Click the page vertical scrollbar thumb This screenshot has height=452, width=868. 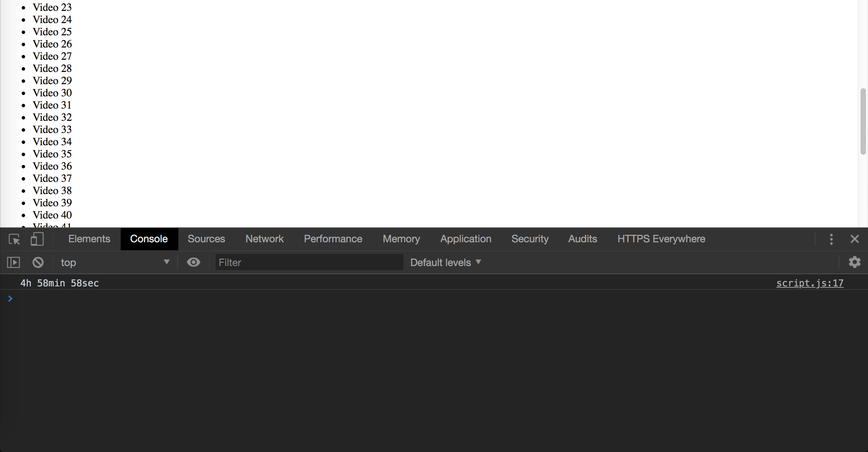(863, 121)
